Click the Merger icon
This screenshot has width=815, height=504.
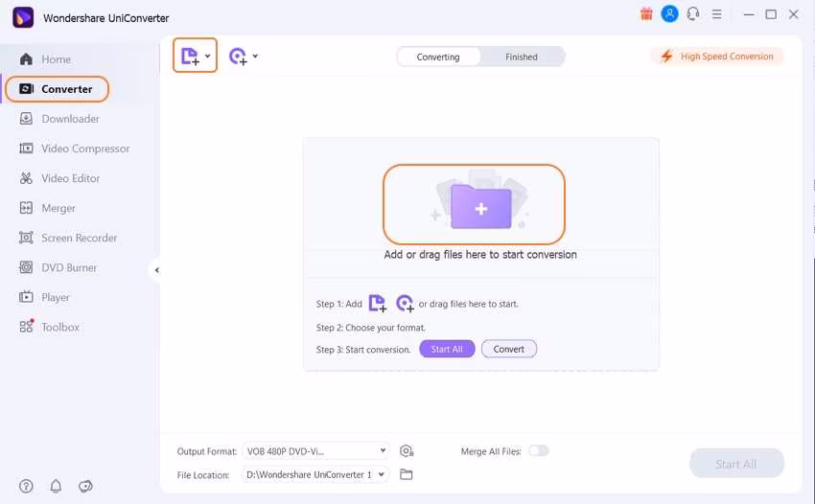tap(26, 208)
